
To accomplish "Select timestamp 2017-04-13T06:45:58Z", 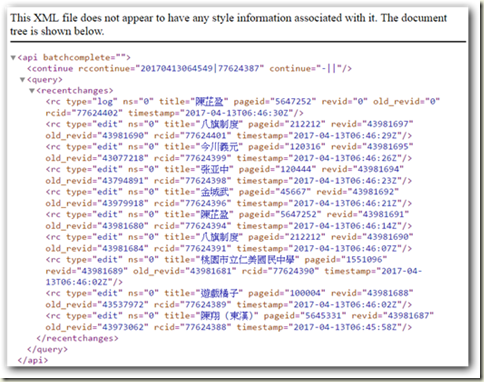I will point(345,327).
